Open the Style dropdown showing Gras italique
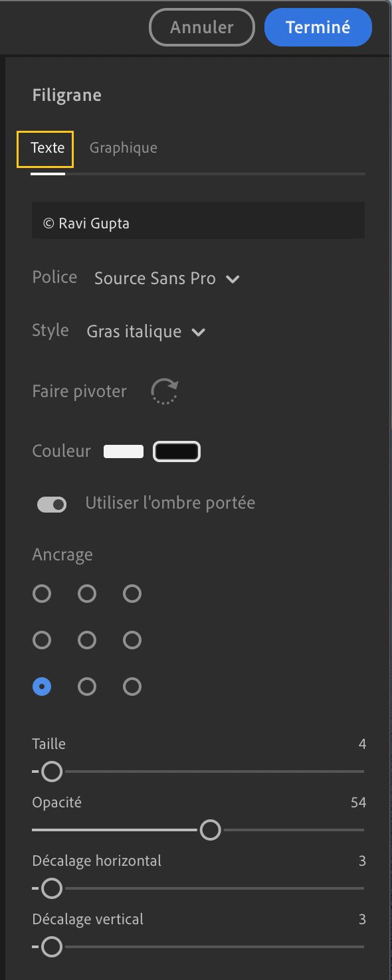The width and height of the screenshot is (392, 980). 145,331
